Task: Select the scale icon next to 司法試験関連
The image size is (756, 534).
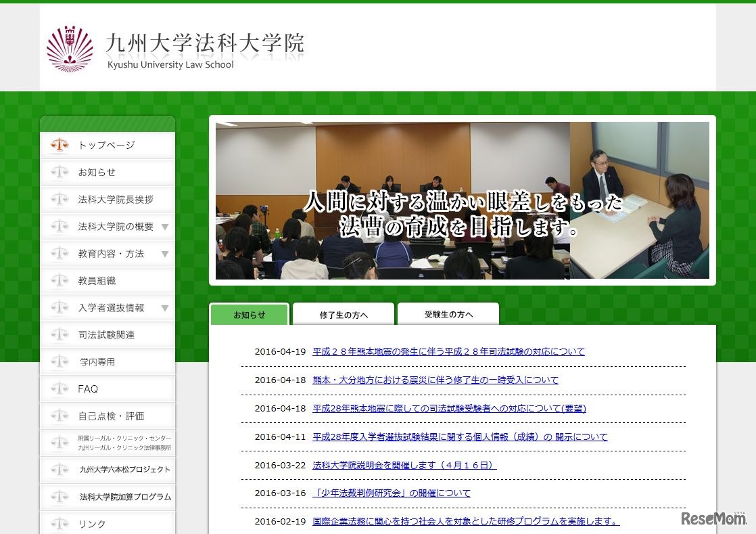Action: (x=60, y=334)
